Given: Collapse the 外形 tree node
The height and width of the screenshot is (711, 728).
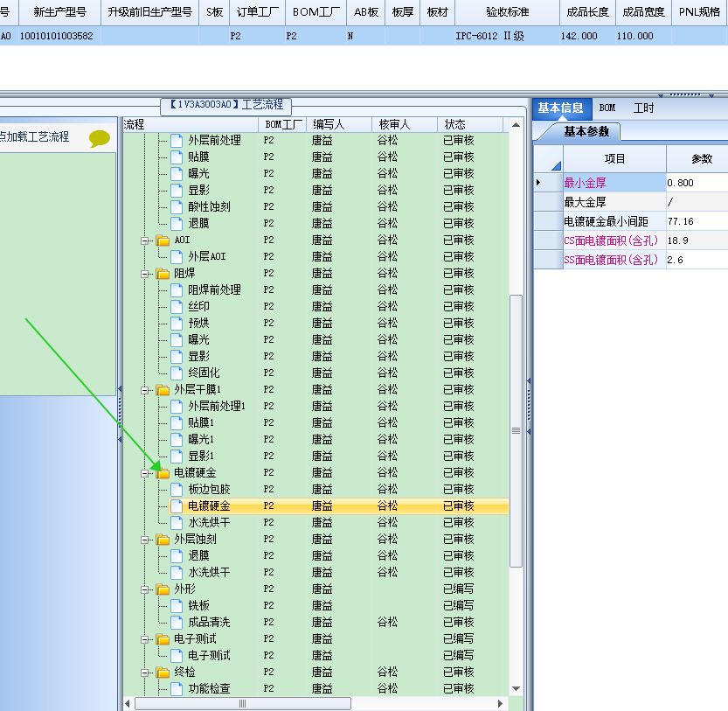Looking at the screenshot, I should tap(145, 589).
